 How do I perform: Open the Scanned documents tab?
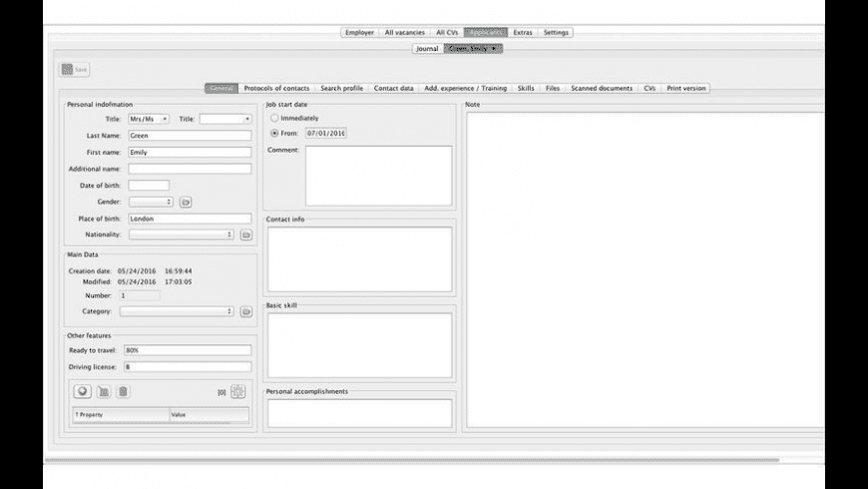(602, 88)
